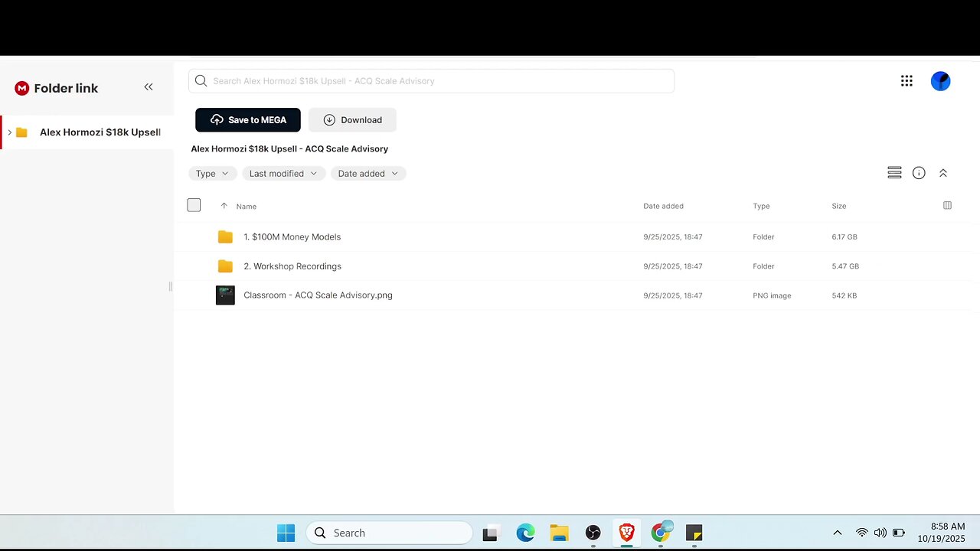Open the Date added filter dropdown
Viewport: 980px width, 551px height.
(x=368, y=174)
